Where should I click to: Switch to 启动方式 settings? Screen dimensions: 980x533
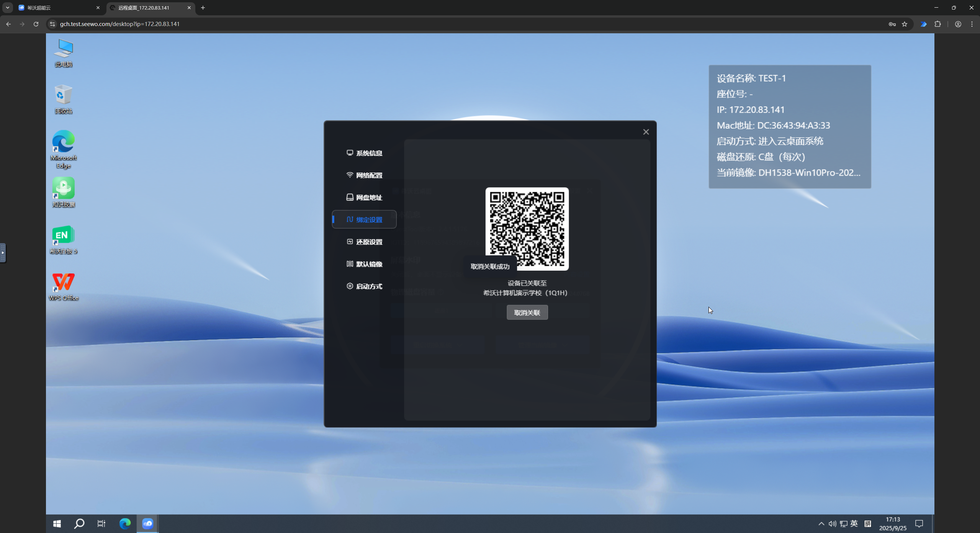click(364, 286)
